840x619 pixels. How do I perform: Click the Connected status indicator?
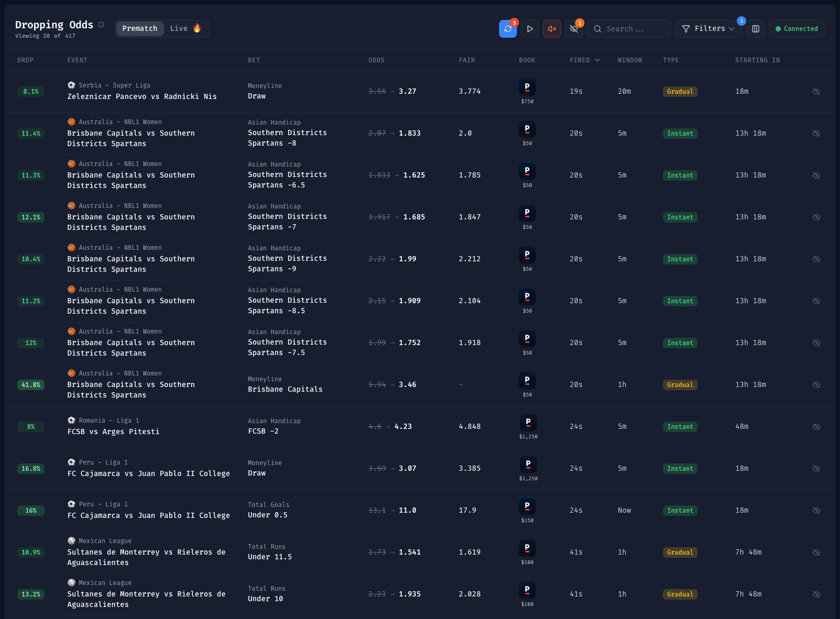tap(797, 29)
